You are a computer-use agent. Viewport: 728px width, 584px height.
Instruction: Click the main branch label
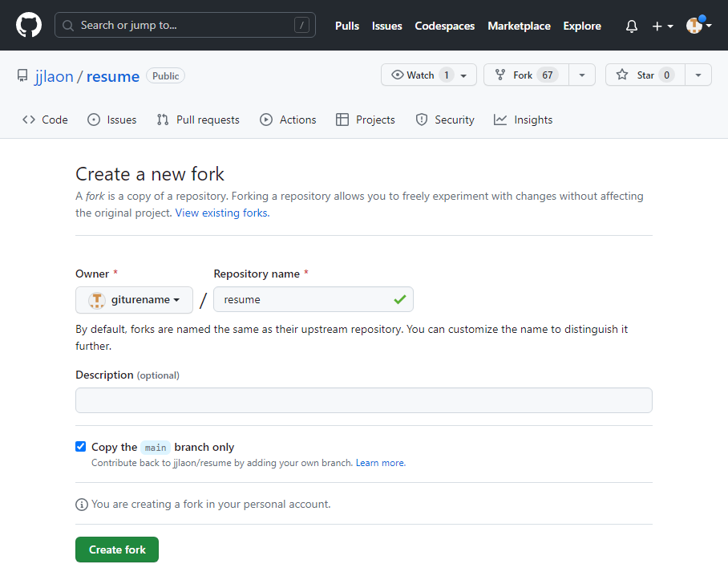(x=156, y=448)
